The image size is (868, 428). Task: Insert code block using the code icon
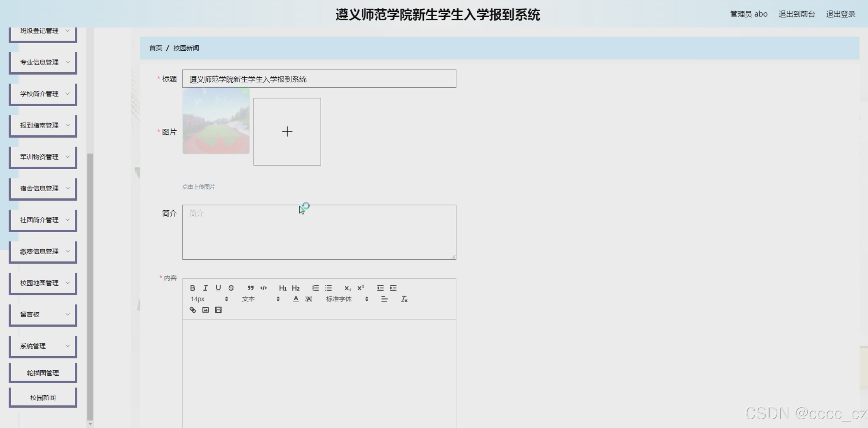tap(264, 288)
